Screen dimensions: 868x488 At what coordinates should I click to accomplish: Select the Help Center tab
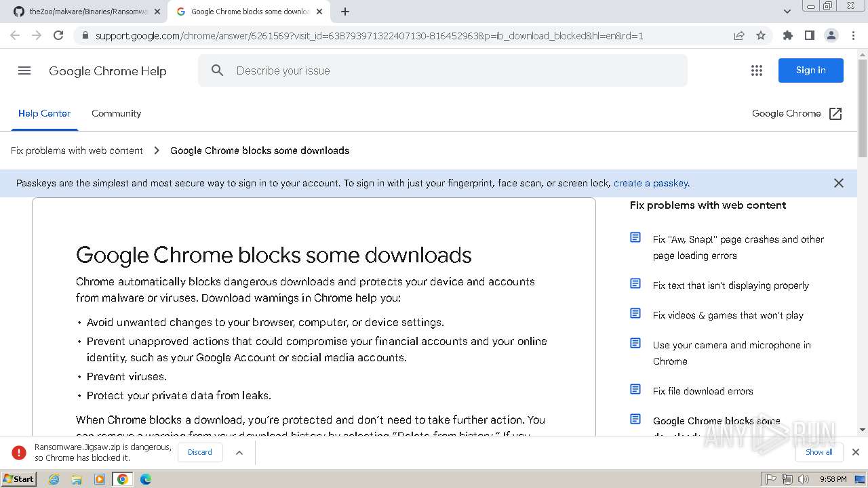(44, 113)
